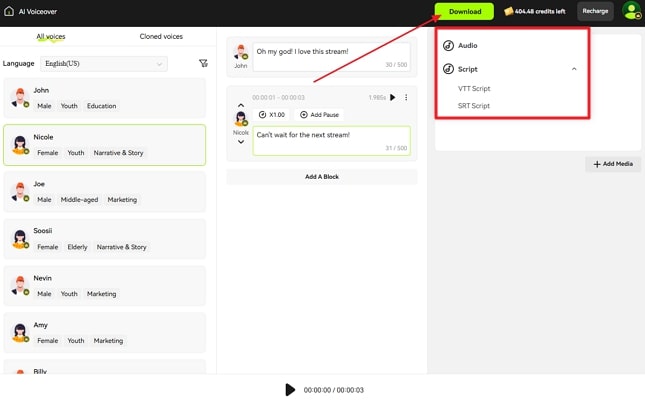Click Add A Block
This screenshot has width=645, height=400.
pos(322,177)
